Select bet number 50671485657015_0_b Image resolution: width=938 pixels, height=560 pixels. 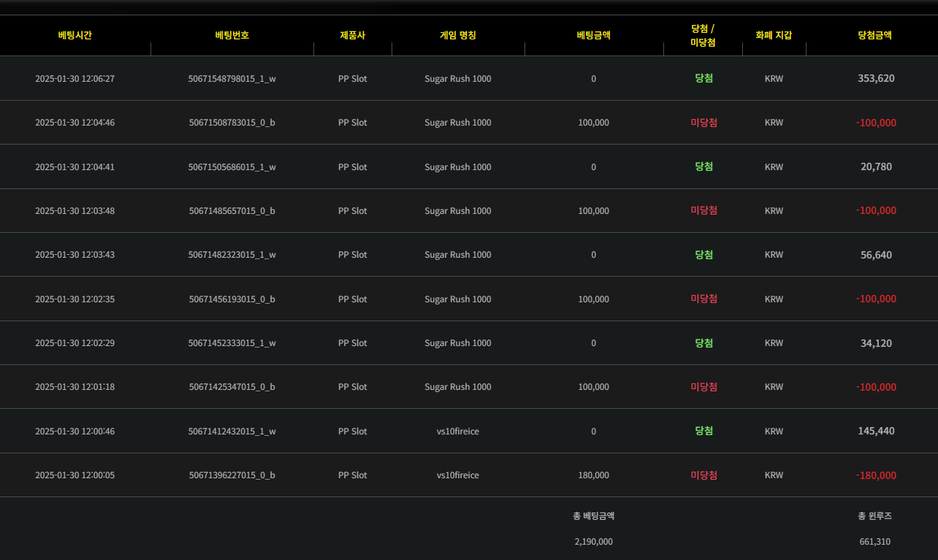pyautogui.click(x=232, y=211)
